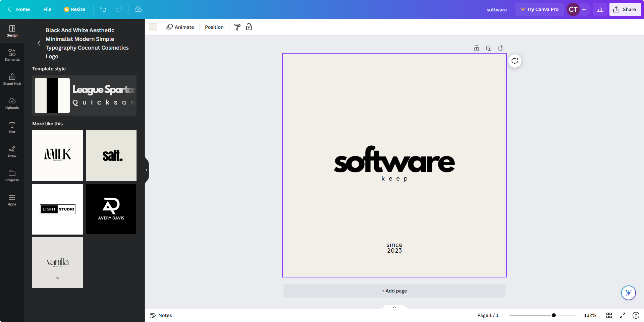This screenshot has height=322, width=644.
Task: Toggle the lock icon in toolbar
Action: [x=249, y=27]
